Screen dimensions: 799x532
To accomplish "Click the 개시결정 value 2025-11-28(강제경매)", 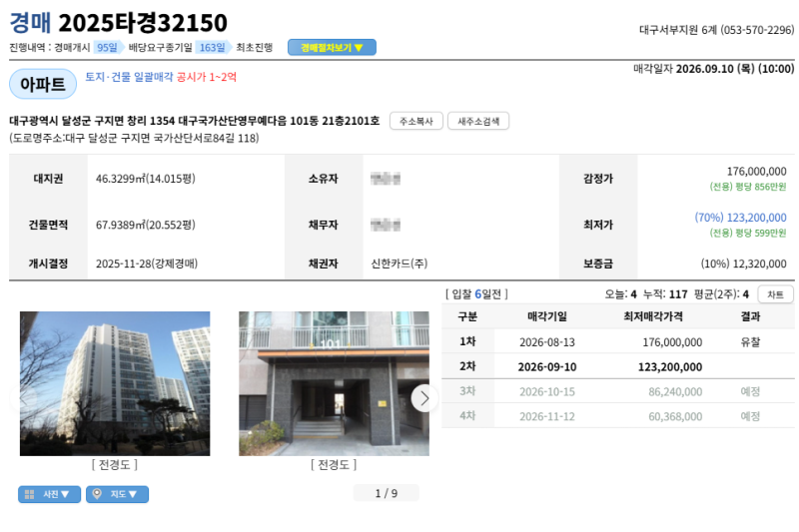I will [x=147, y=264].
